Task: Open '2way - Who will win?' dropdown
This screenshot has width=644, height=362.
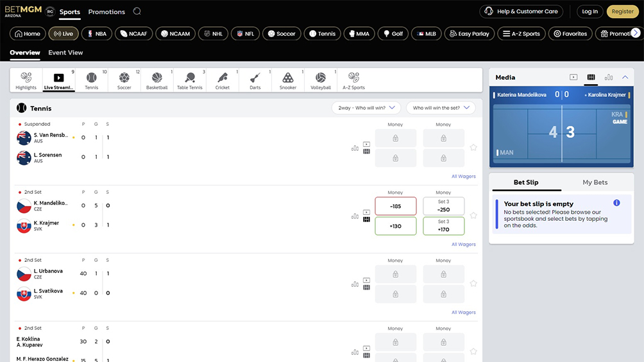Action: pos(366,108)
